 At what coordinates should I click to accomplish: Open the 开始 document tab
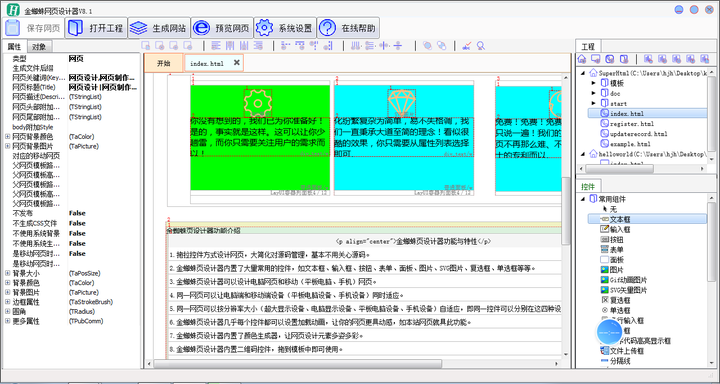click(164, 63)
